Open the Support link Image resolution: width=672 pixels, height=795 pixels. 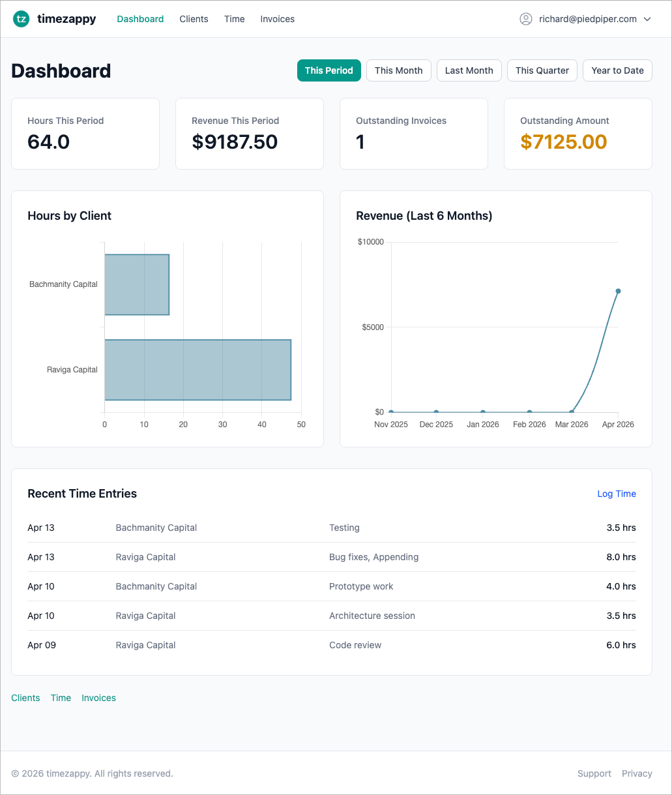594,773
